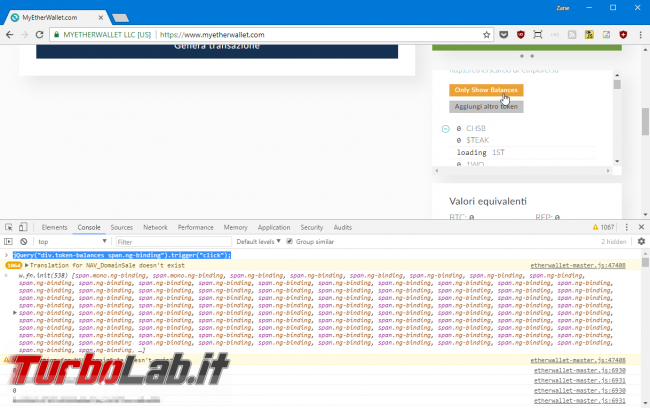Click the STEAK token row
The width and height of the screenshot is (650, 408).
pos(521,140)
